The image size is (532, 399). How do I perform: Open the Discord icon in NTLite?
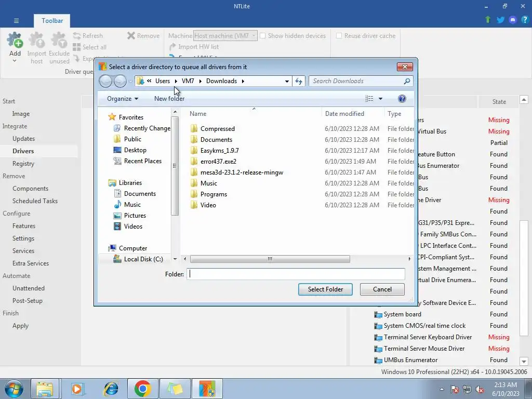click(x=513, y=20)
